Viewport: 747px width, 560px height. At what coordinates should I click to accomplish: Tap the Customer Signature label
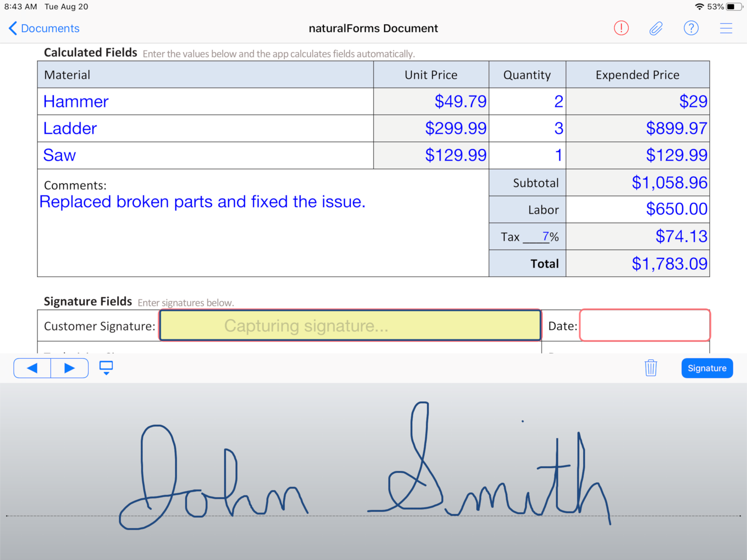click(x=100, y=326)
